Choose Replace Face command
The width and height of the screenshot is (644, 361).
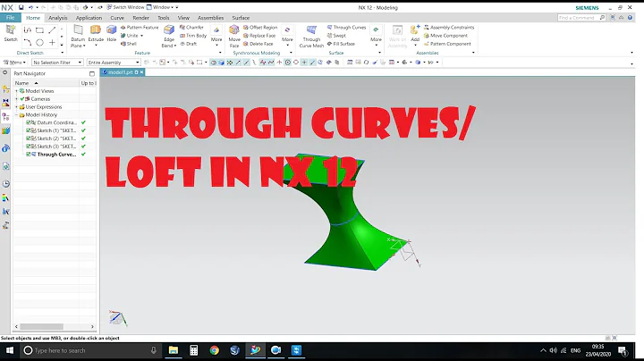tap(259, 35)
